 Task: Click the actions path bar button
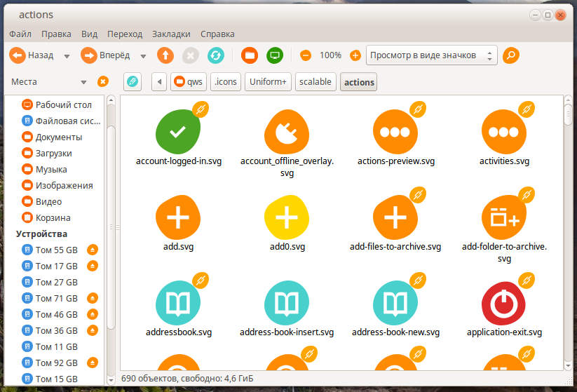point(359,82)
